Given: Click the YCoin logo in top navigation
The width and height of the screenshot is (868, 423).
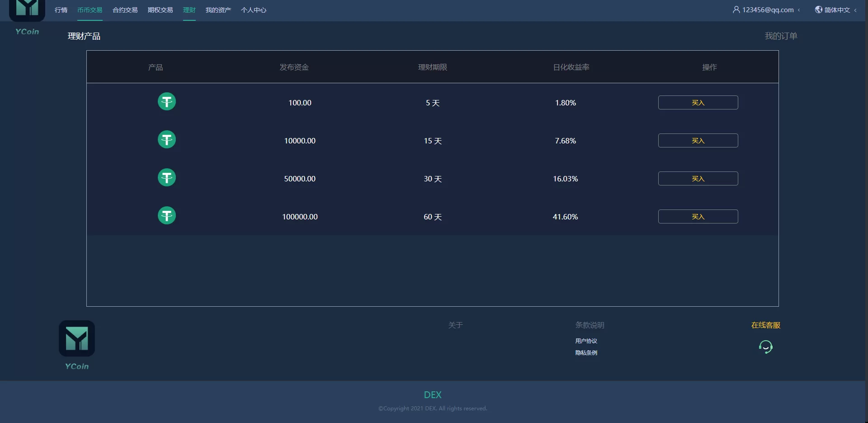Looking at the screenshot, I should 27,11.
